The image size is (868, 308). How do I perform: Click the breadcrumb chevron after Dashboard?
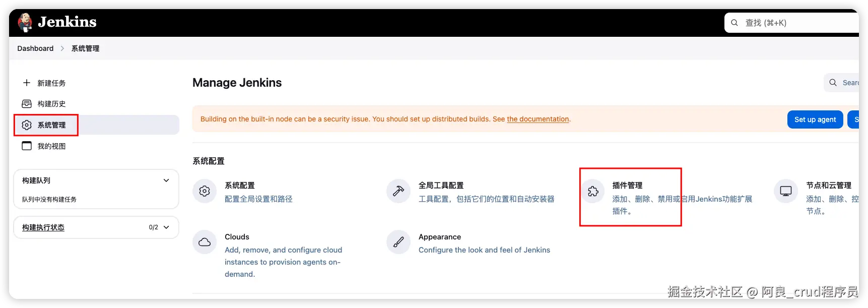click(x=62, y=48)
